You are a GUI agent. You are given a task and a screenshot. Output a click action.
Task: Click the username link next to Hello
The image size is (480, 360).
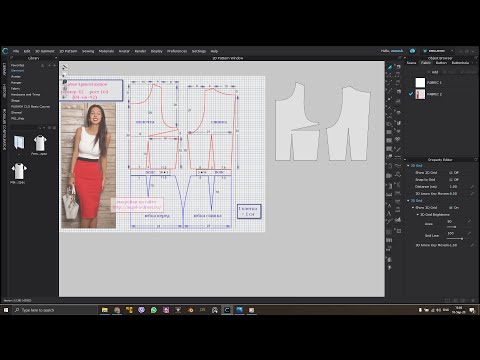397,51
